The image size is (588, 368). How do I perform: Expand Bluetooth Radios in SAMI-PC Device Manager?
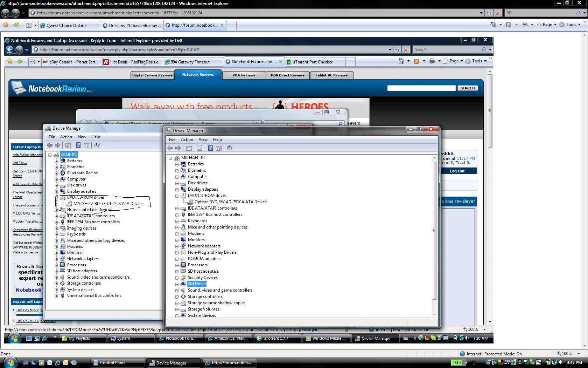[x=56, y=173]
